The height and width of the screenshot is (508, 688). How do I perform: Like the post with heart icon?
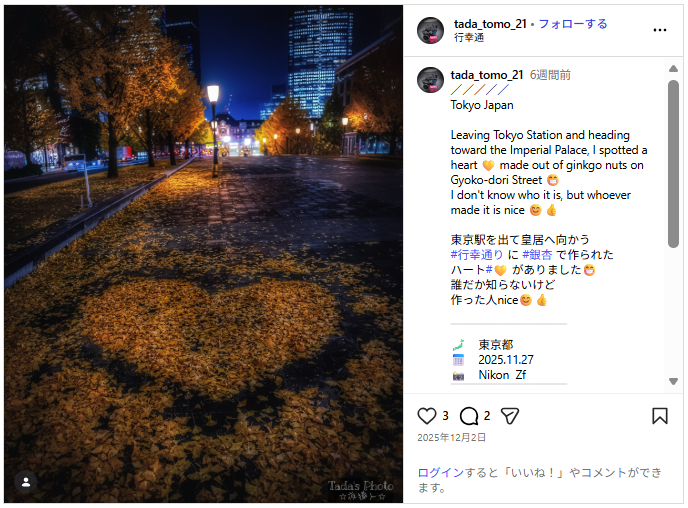(426, 416)
